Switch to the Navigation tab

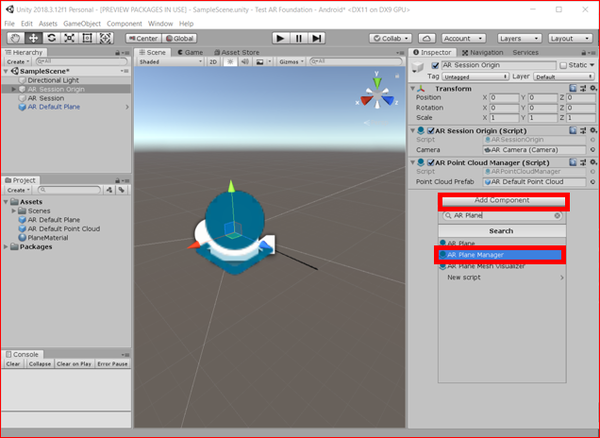click(482, 52)
